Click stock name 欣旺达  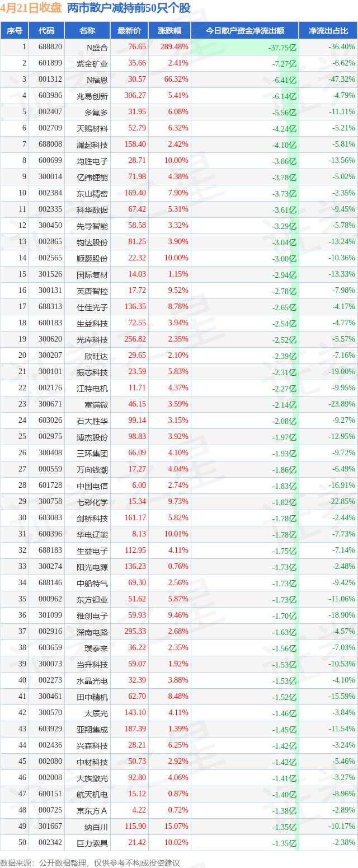point(96,356)
